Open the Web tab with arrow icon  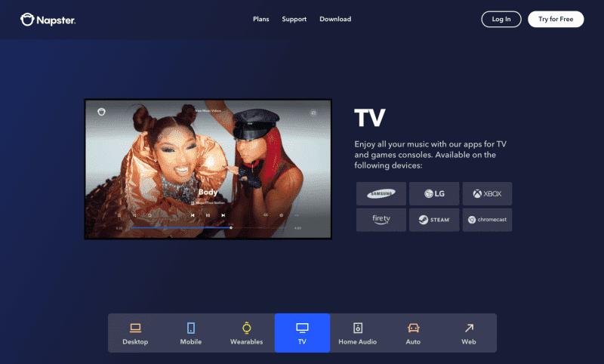point(468,333)
